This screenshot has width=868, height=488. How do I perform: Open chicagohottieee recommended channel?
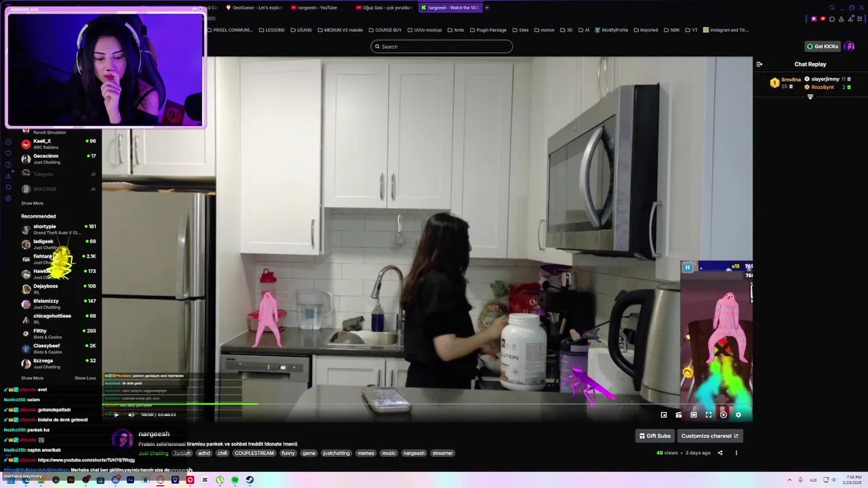pos(58,319)
